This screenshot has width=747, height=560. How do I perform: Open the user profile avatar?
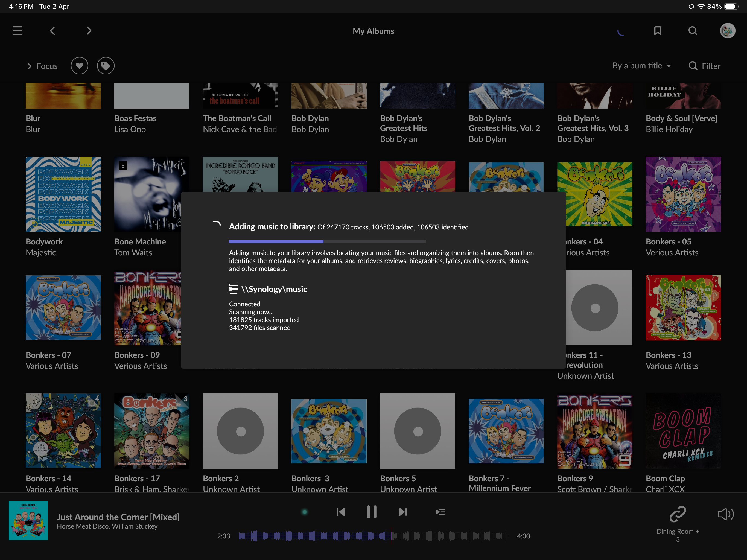click(x=728, y=31)
